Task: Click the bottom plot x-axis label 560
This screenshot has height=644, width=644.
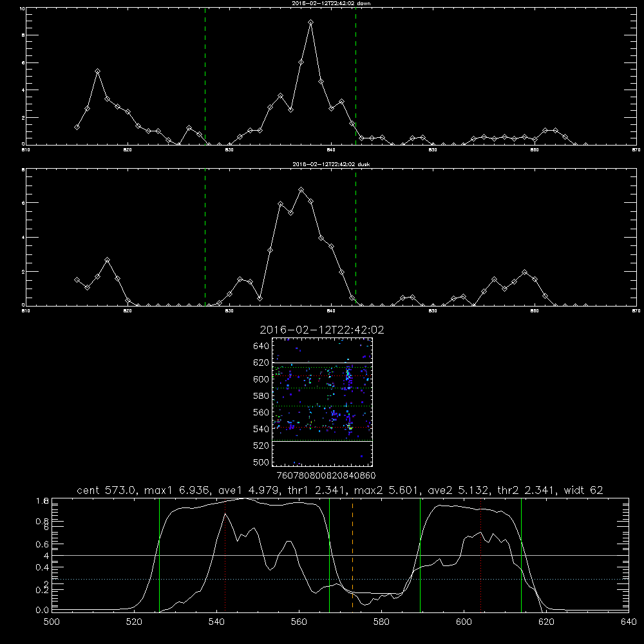Action: click(299, 621)
